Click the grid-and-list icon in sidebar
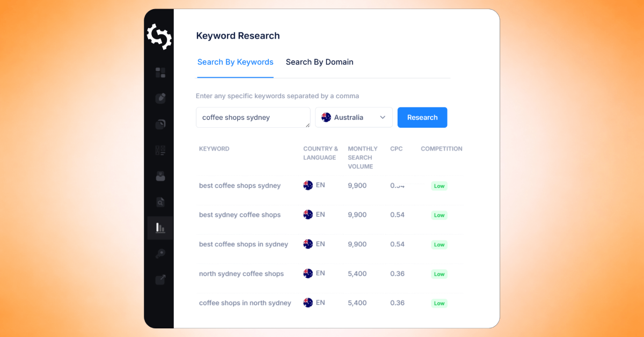The height and width of the screenshot is (337, 644). [x=160, y=150]
